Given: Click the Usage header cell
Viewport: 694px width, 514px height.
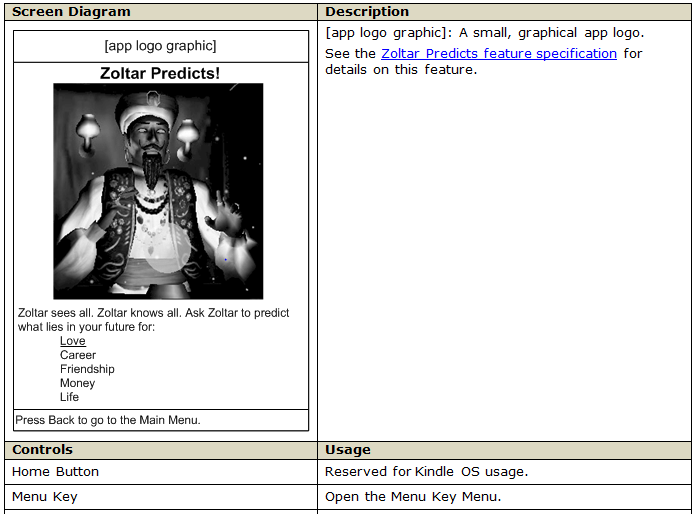Looking at the screenshot, I should [x=504, y=450].
